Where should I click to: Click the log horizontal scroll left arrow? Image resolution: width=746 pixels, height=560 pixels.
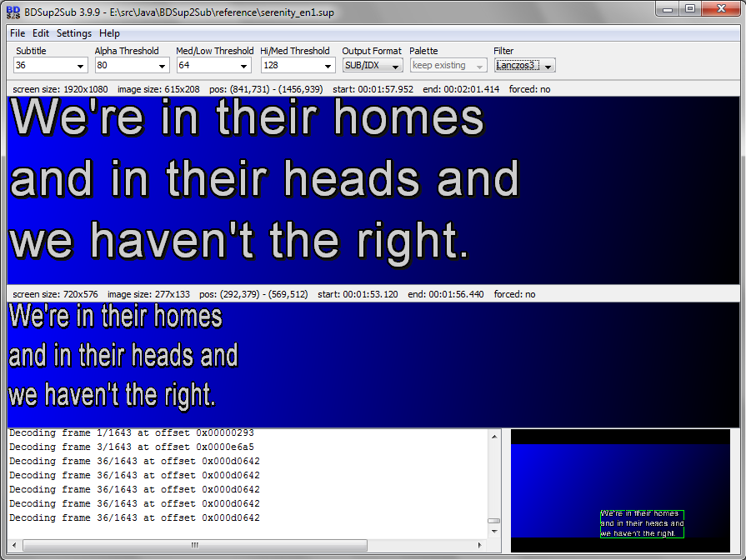coord(14,545)
